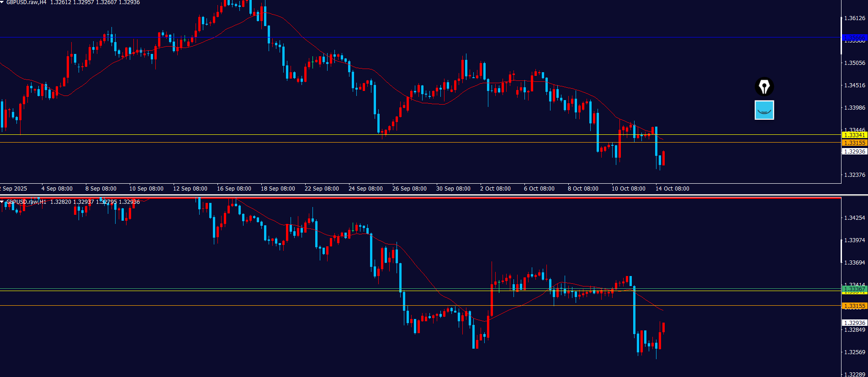This screenshot has height=377, width=868.
Task: Click the blue 1.35666 price level label
Action: (854, 37)
